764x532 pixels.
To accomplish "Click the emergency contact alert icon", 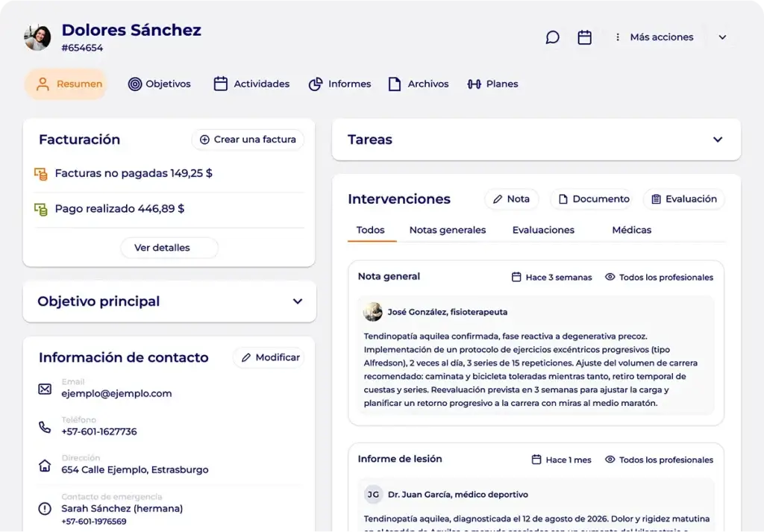I will coord(45,509).
